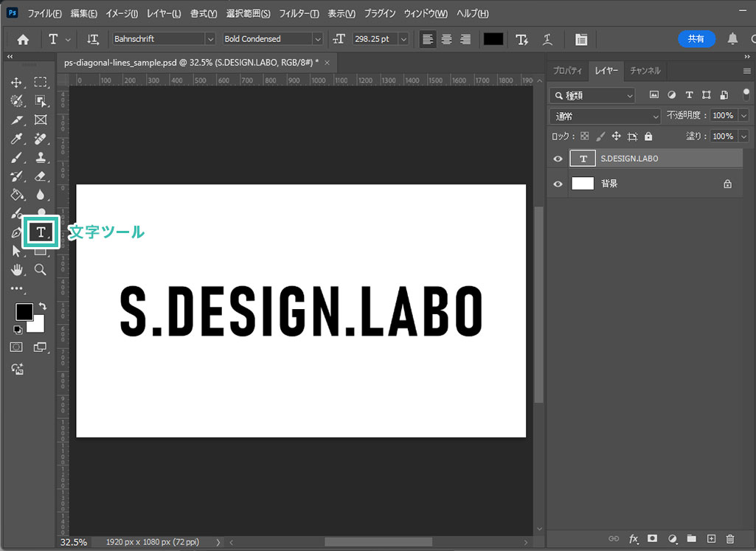Toggle the type layer filter
Image resolution: width=756 pixels, height=551 pixels.
(x=689, y=95)
